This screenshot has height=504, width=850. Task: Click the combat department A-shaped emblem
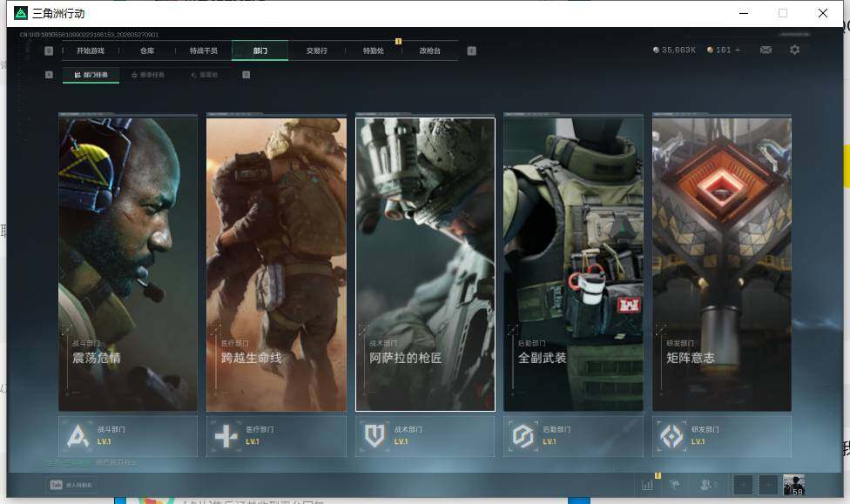pyautogui.click(x=78, y=436)
